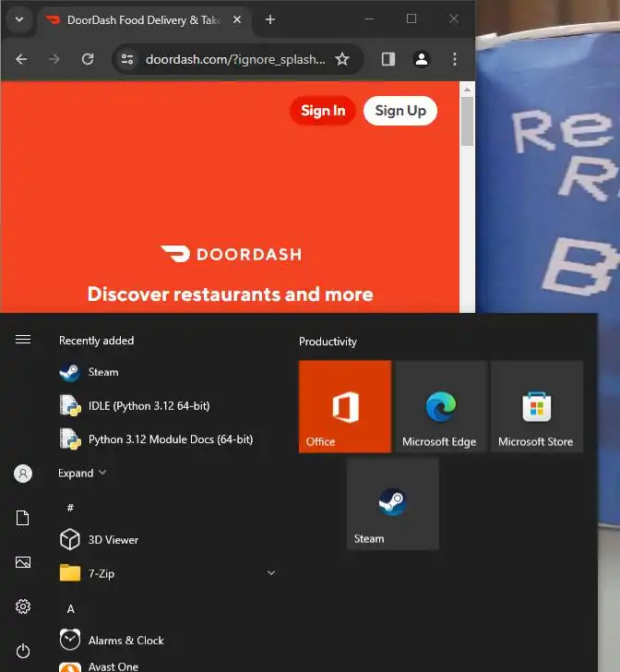Open Settings gear in Start sidebar
The width and height of the screenshot is (620, 672).
coord(23,606)
